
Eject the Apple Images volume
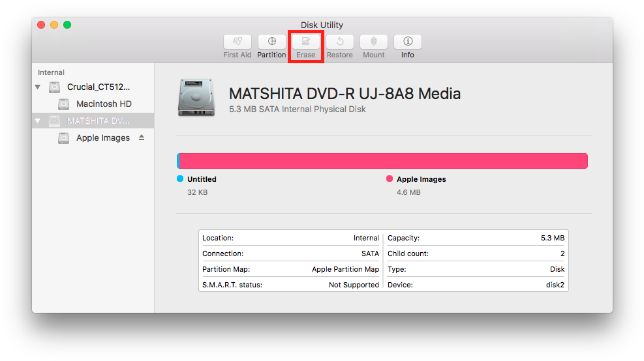[x=142, y=137]
